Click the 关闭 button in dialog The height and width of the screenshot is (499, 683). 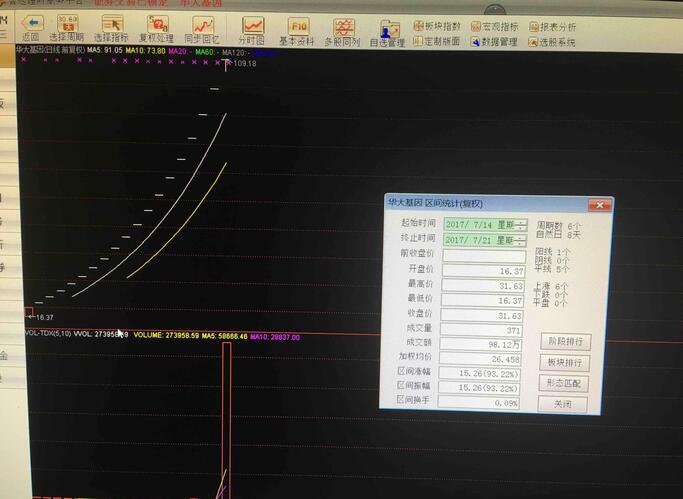[562, 404]
